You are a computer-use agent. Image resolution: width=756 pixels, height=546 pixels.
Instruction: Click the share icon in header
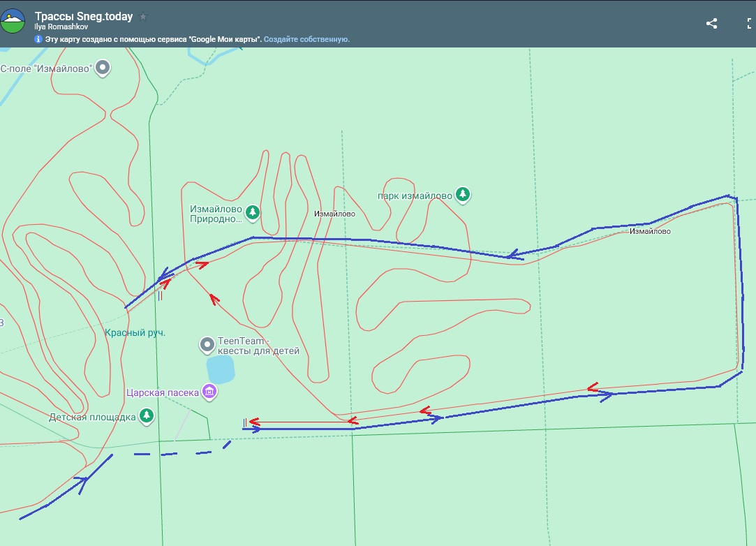(711, 23)
